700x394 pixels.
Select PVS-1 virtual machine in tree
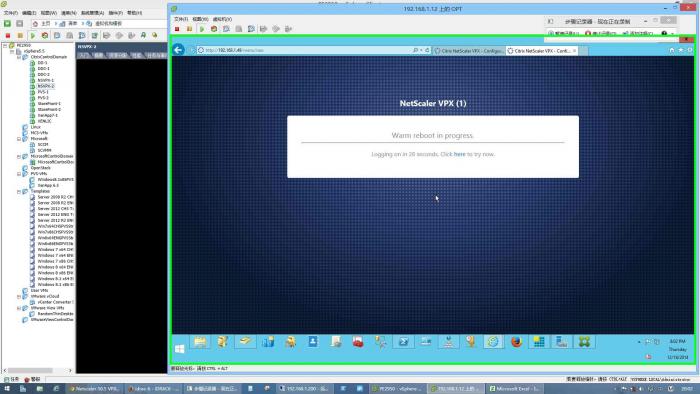coord(43,92)
